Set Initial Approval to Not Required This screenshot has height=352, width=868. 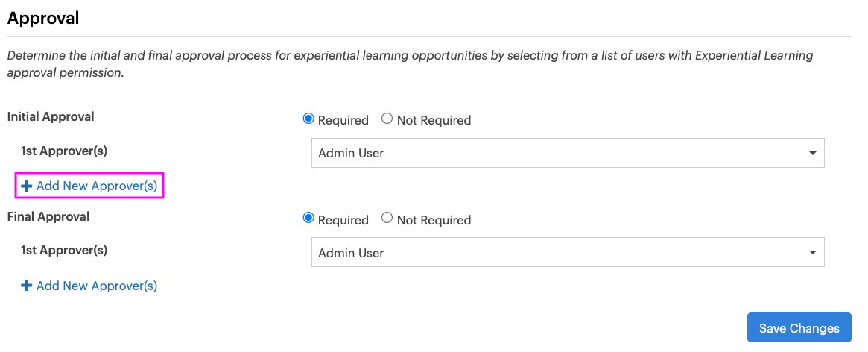point(387,119)
